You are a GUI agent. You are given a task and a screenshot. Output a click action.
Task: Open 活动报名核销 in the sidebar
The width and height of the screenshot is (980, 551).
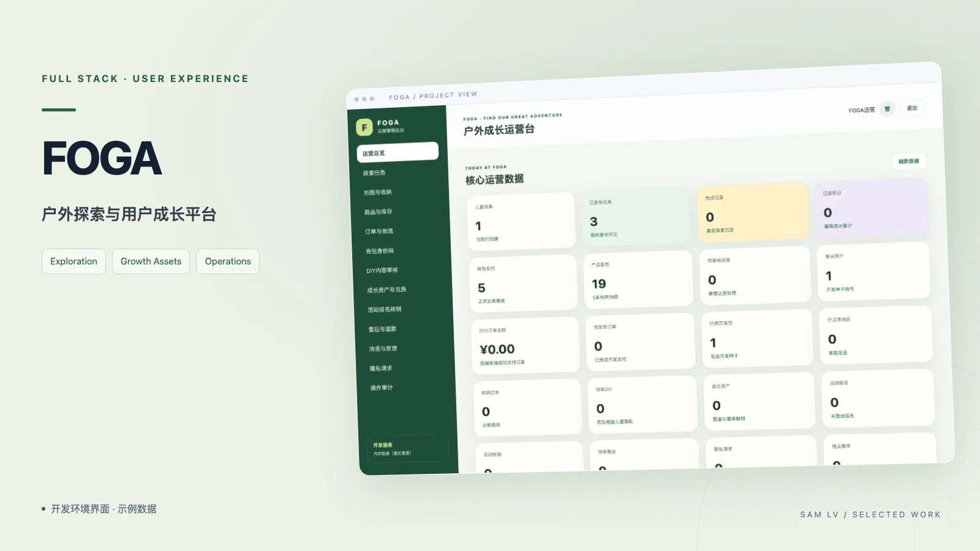pyautogui.click(x=385, y=310)
